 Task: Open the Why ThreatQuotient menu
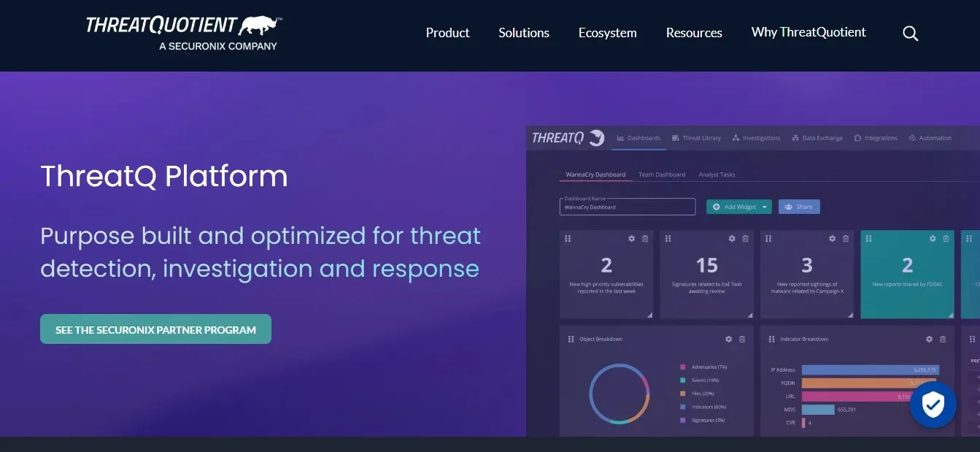809,32
